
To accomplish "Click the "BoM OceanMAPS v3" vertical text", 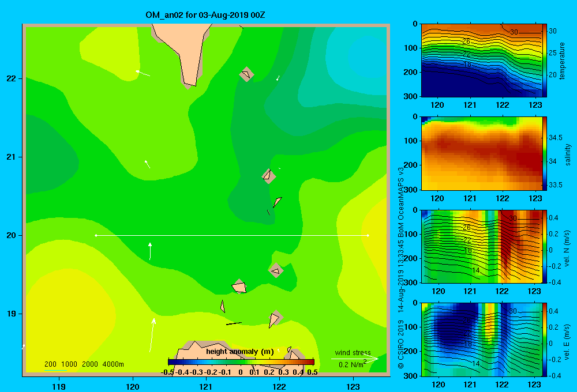I will (x=401, y=199).
